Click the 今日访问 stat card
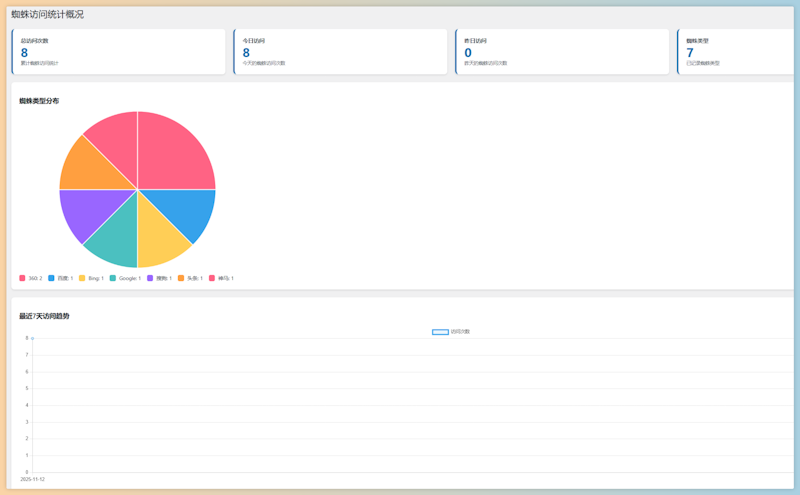Image resolution: width=800 pixels, height=495 pixels. tap(340, 51)
